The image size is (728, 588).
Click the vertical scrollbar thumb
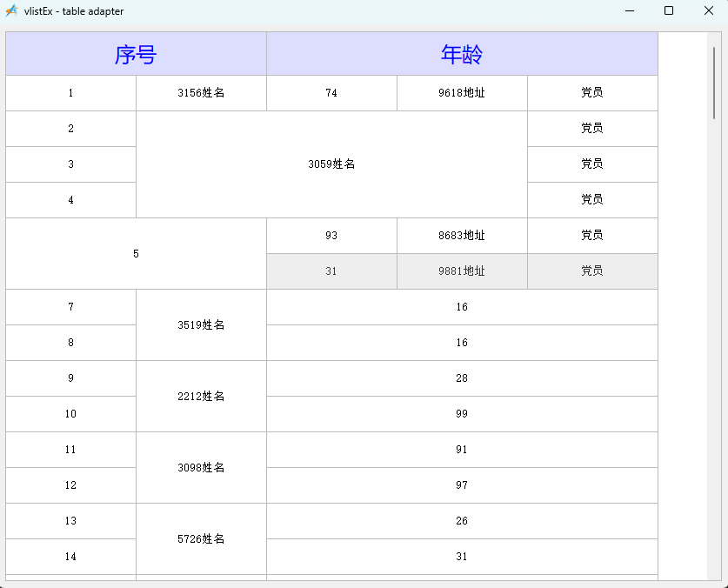714,84
